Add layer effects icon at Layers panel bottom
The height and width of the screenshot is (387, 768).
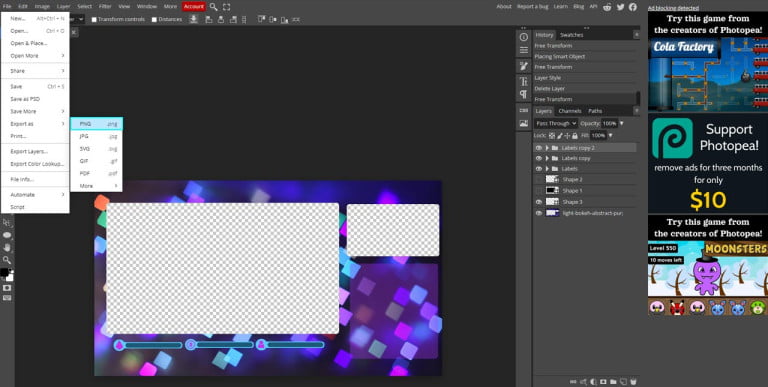coord(583,382)
